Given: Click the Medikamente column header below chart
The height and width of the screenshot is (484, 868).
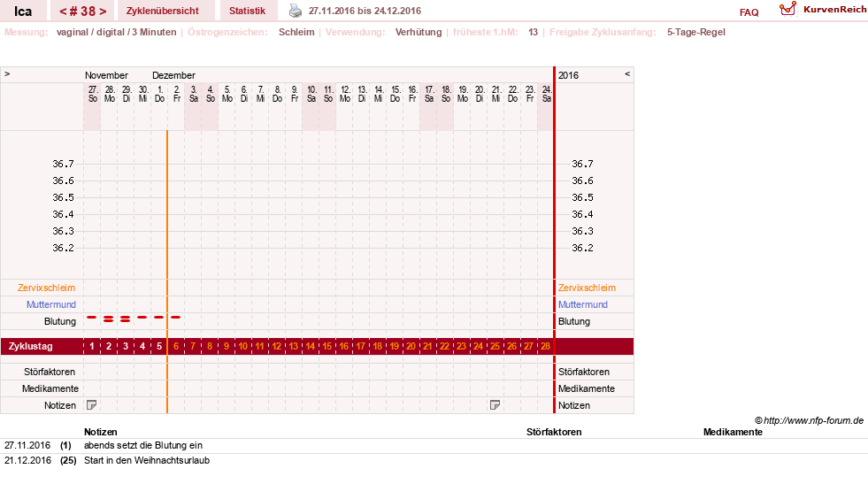Looking at the screenshot, I should click(x=733, y=432).
